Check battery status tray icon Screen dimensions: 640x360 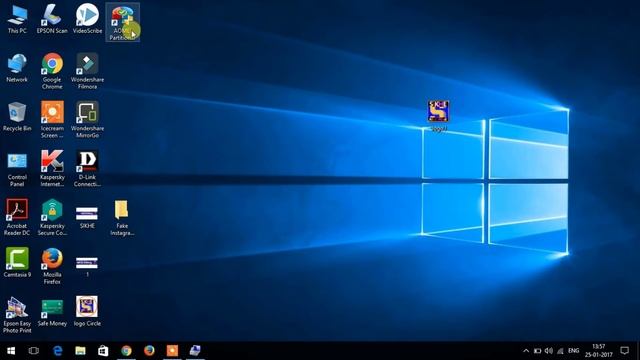point(538,351)
